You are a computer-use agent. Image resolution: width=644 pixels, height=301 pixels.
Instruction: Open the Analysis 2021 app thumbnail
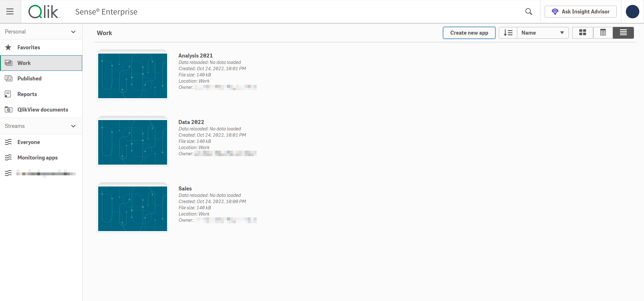tap(132, 76)
